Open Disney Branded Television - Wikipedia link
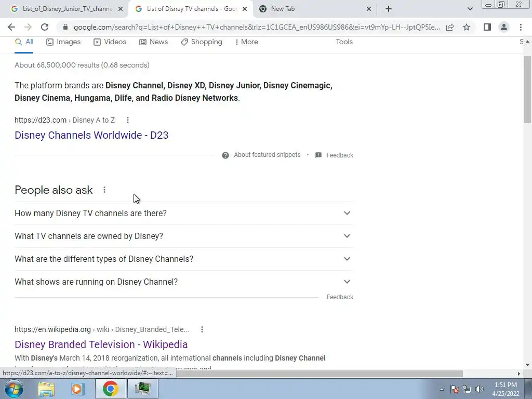The image size is (532, 399). click(101, 344)
